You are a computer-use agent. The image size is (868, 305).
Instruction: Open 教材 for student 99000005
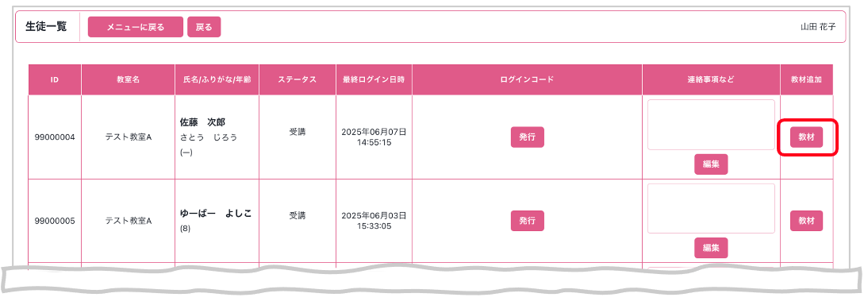[x=807, y=221]
